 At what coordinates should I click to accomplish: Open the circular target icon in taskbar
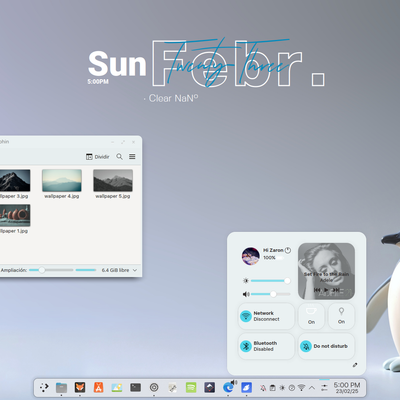coord(154,387)
